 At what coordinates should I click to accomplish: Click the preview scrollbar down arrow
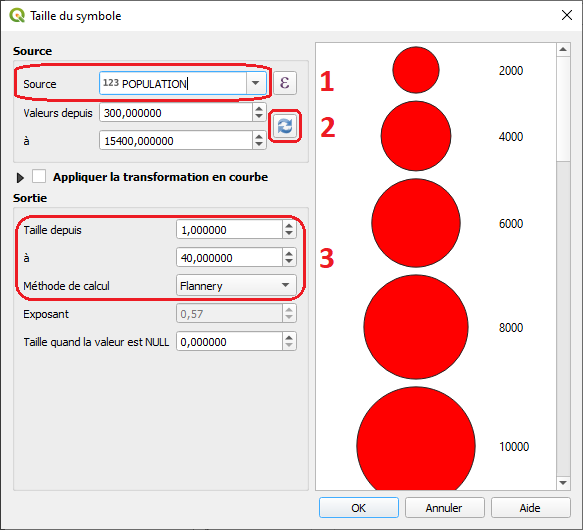[563, 483]
